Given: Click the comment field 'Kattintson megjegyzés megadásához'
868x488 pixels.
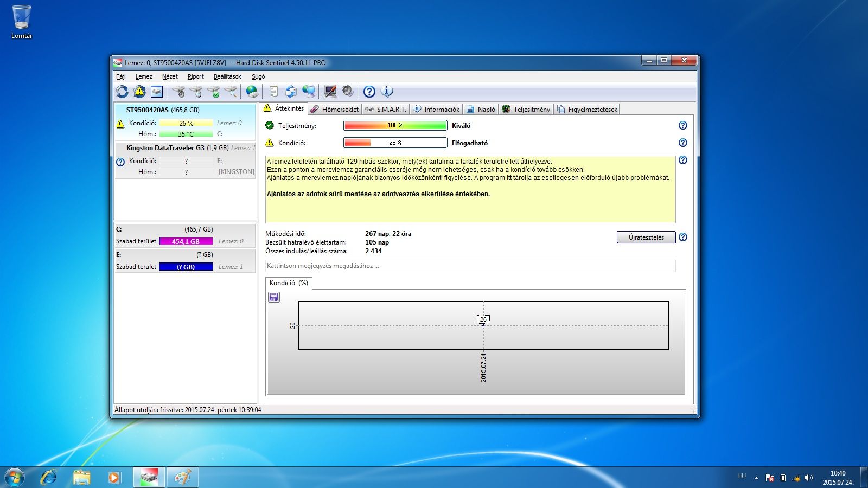Looking at the screenshot, I should coord(470,266).
